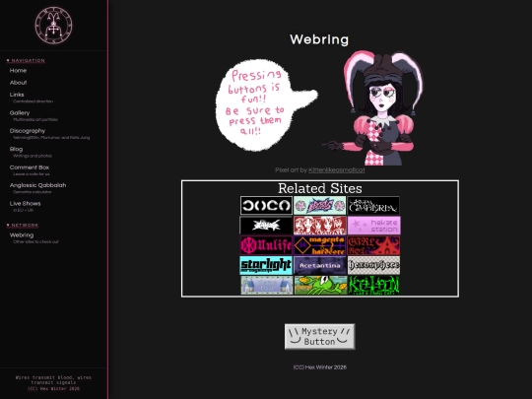Visit the Unlife webring badge
532x399 pixels.
point(266,245)
